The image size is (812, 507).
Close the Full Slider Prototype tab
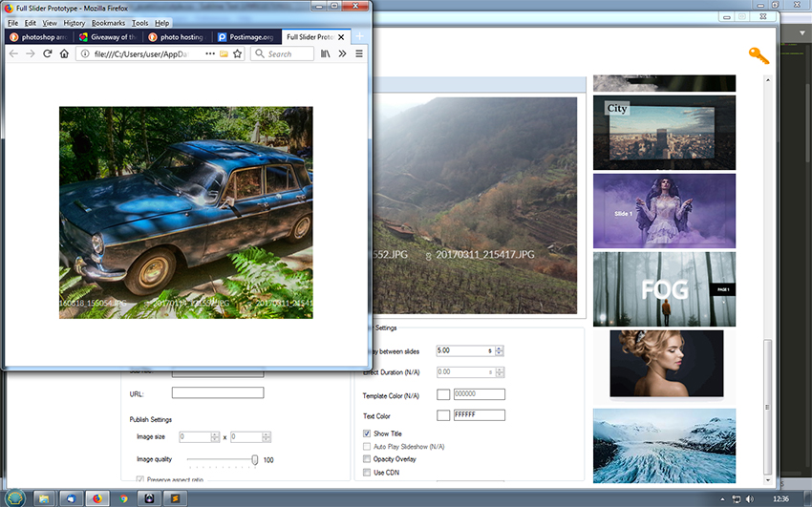(x=341, y=37)
